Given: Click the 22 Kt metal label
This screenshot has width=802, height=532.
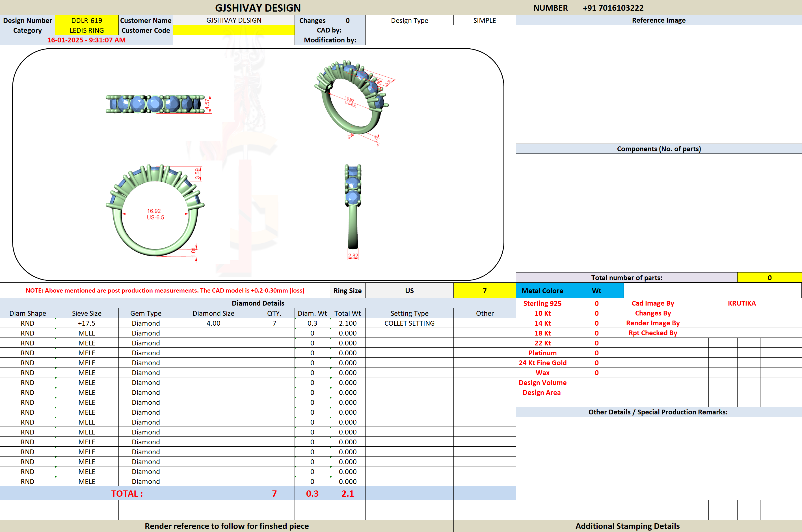Looking at the screenshot, I should point(542,343).
